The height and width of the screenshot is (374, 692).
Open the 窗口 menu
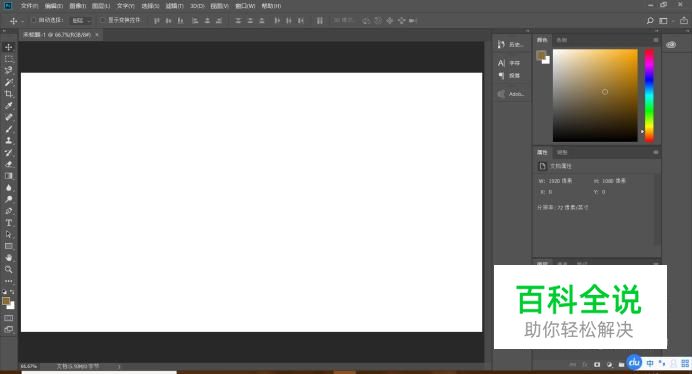245,6
